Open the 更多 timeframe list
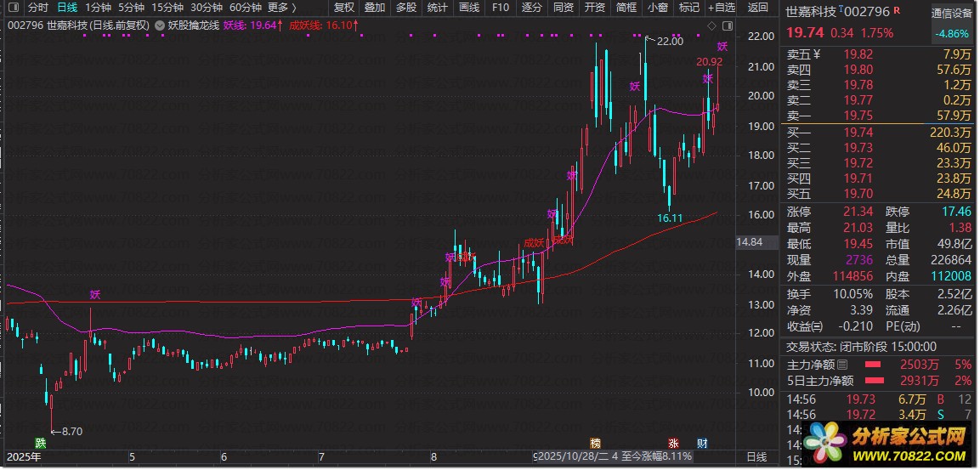 (282, 8)
